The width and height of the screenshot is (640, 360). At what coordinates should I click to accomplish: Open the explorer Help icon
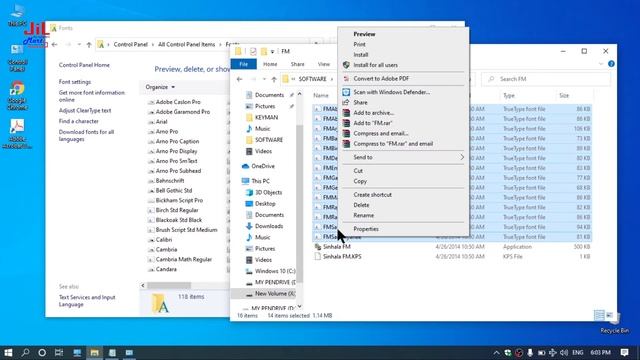[x=611, y=64]
